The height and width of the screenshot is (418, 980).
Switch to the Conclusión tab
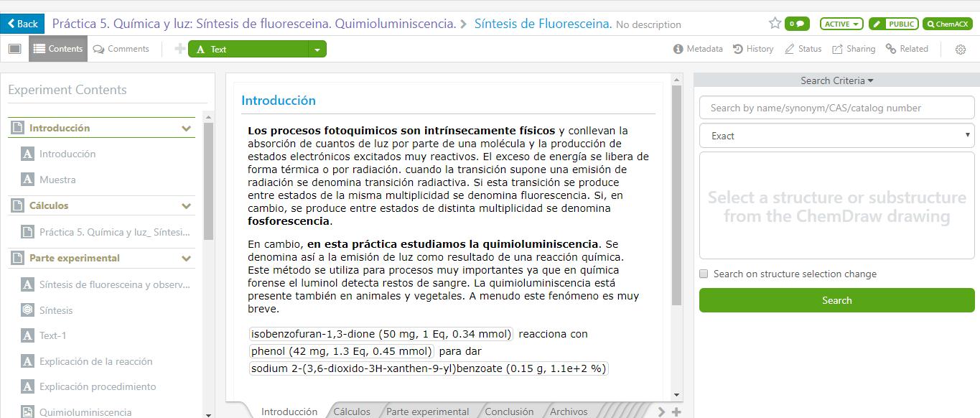(x=509, y=412)
